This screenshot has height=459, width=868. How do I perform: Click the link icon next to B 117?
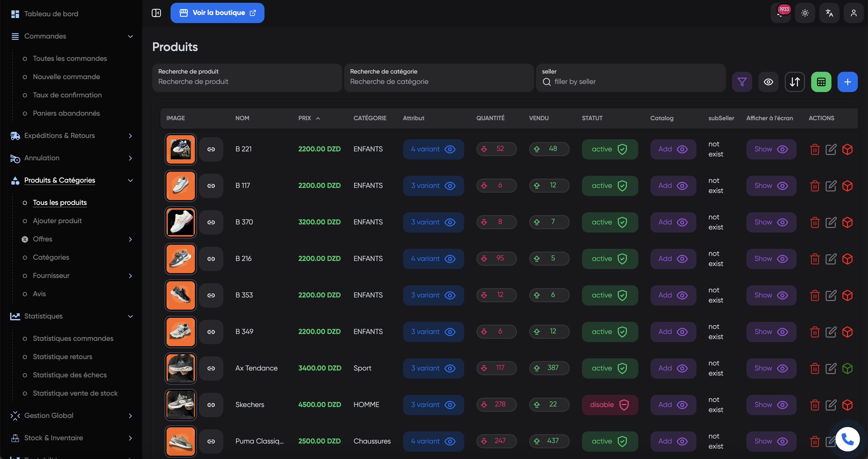(x=211, y=186)
